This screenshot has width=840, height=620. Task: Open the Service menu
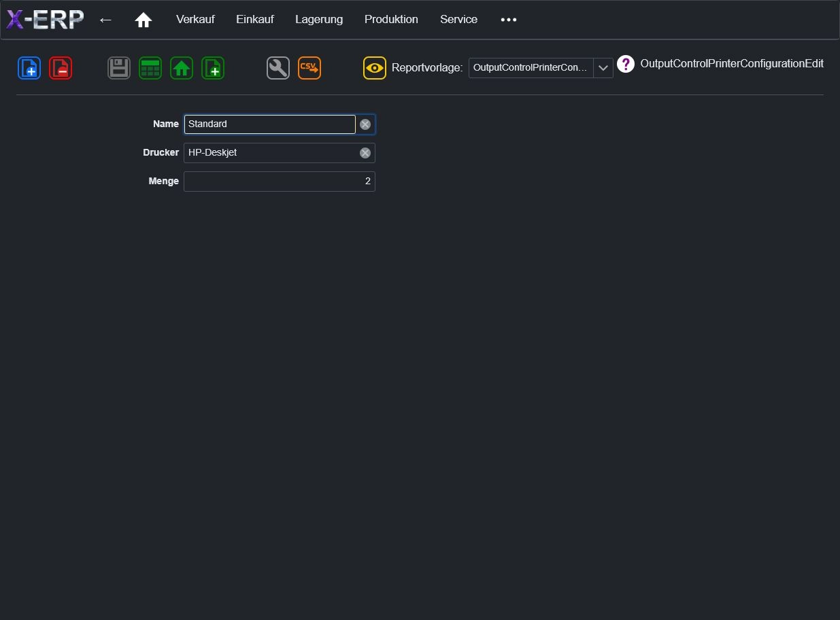[458, 20]
